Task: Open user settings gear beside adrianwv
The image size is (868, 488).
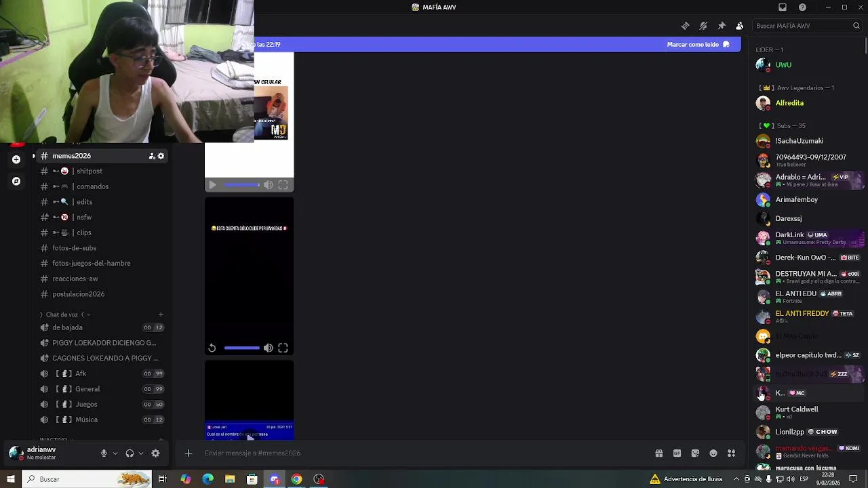Action: tap(155, 453)
